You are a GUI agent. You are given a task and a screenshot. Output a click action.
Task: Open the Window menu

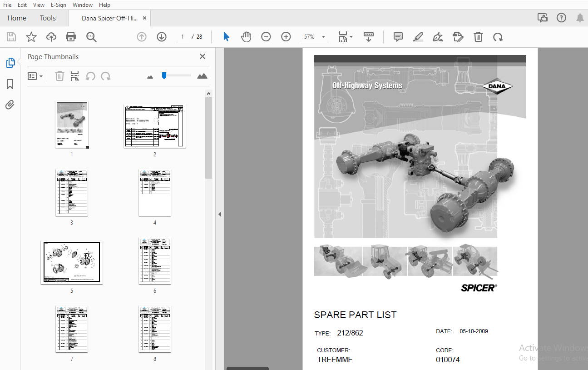[x=83, y=5]
